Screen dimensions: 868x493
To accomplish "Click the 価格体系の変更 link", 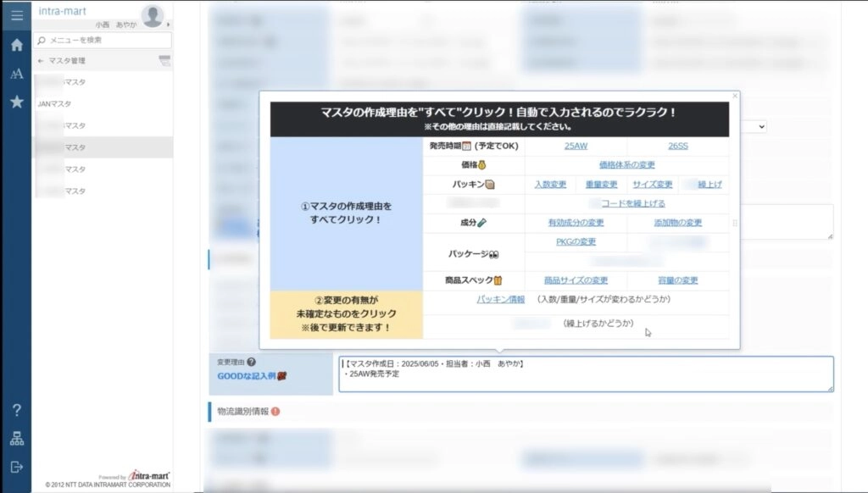I will point(626,165).
